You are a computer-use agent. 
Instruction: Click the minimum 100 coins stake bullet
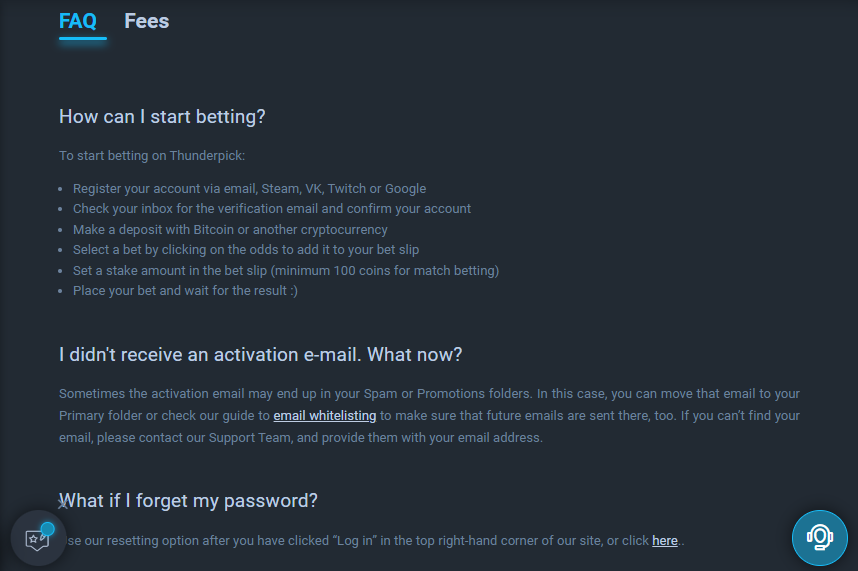tap(286, 271)
